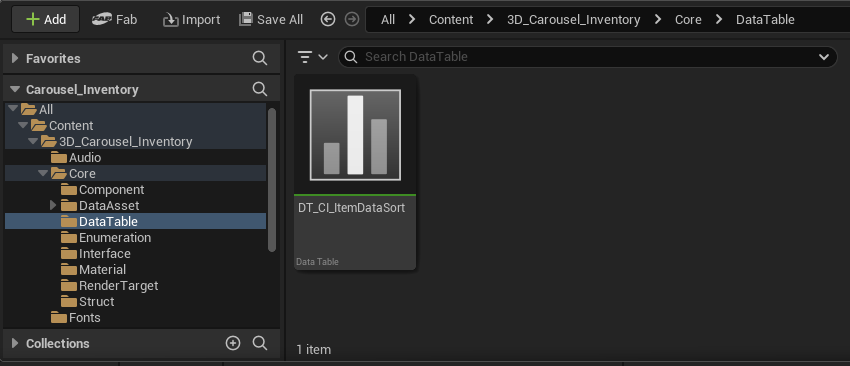Navigate back with the left arrow icon
The width and height of the screenshot is (850, 366).
tap(328, 20)
